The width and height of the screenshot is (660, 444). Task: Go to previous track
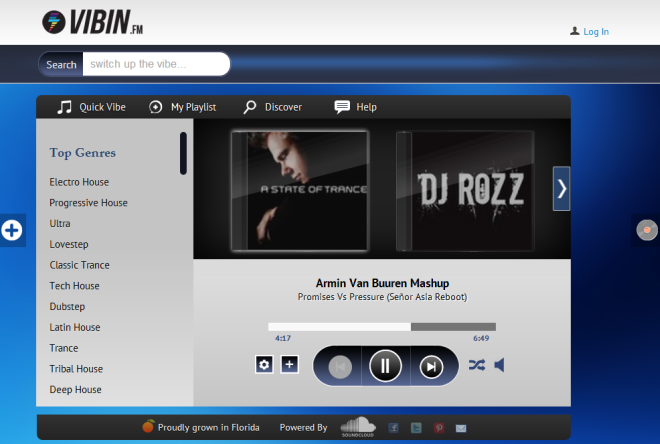coord(340,367)
